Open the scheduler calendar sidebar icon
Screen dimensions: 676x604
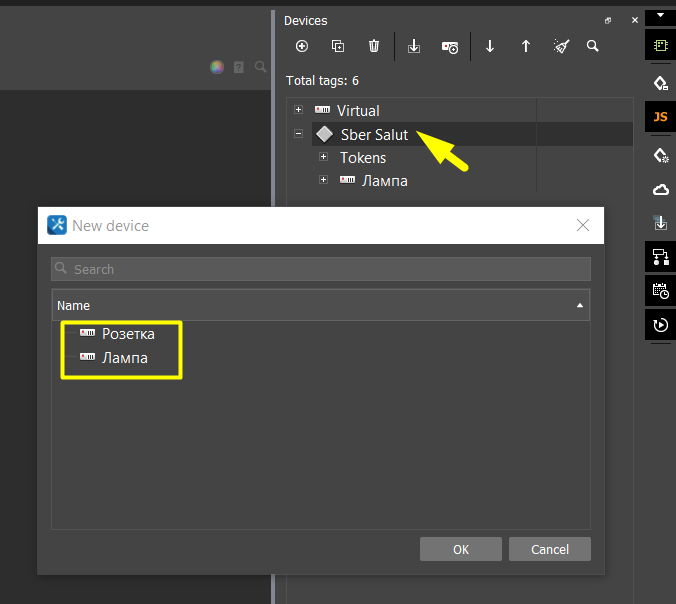point(660,290)
